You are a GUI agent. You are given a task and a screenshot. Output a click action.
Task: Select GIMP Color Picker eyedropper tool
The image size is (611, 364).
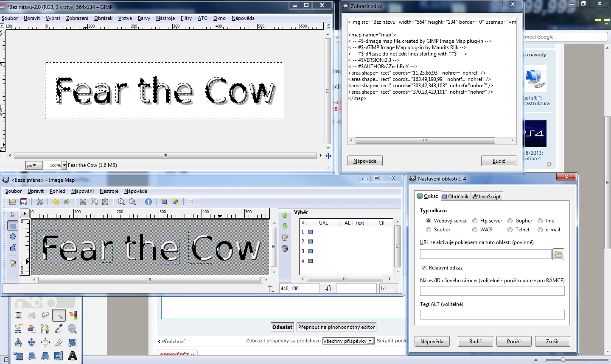59,329
